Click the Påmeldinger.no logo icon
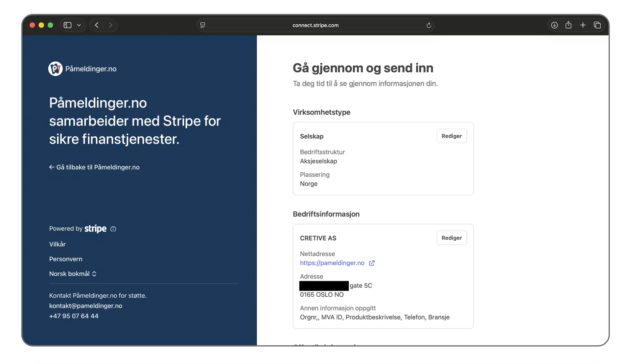Image resolution: width=631 pixels, height=364 pixels. [55, 69]
